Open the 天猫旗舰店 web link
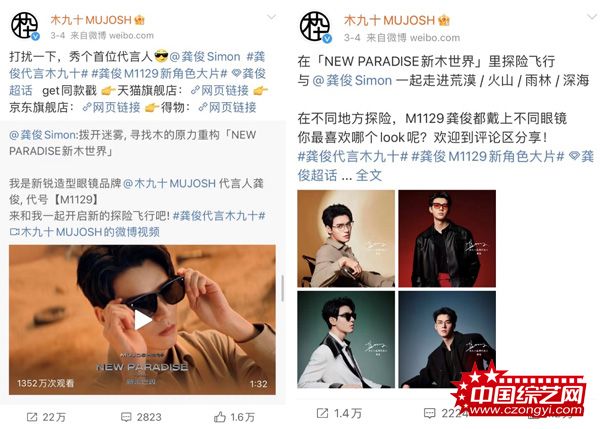The width and height of the screenshot is (600, 429). coord(220,91)
